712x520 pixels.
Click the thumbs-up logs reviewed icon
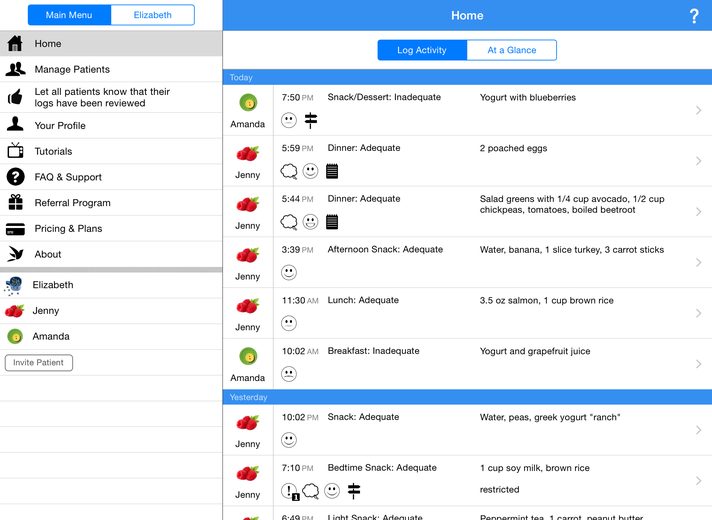[15, 97]
